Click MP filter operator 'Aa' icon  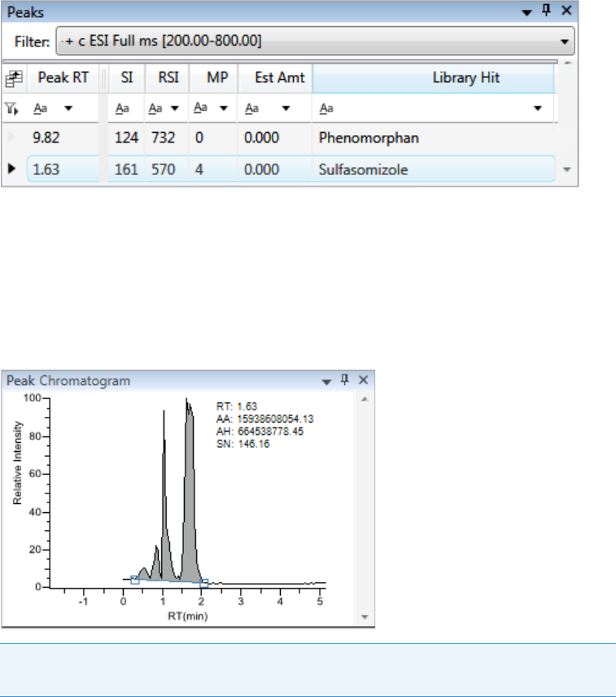201,108
